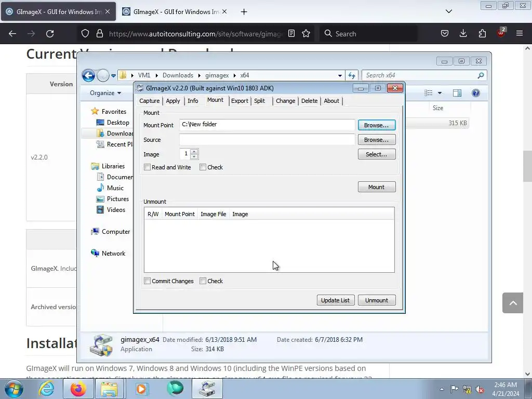532x399 pixels.
Task: Switch to the Apply tab
Action: [x=172, y=101]
